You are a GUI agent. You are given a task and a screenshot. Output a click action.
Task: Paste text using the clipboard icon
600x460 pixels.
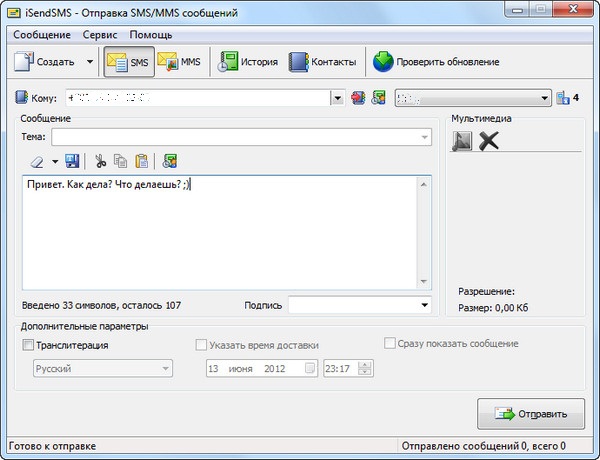[x=141, y=160]
